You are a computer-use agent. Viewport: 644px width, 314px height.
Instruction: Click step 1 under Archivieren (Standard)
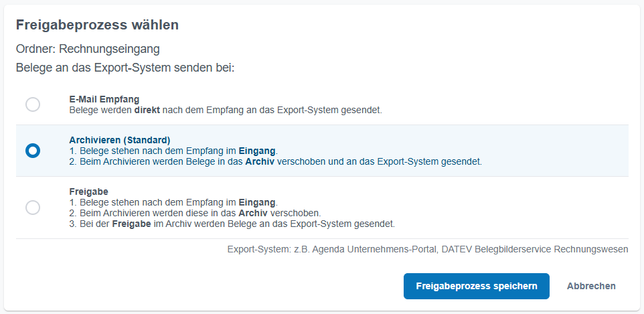(x=173, y=151)
